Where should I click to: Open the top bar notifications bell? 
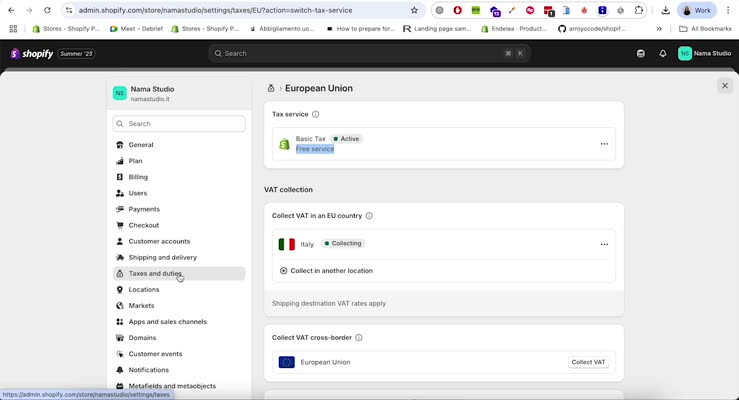click(x=663, y=53)
